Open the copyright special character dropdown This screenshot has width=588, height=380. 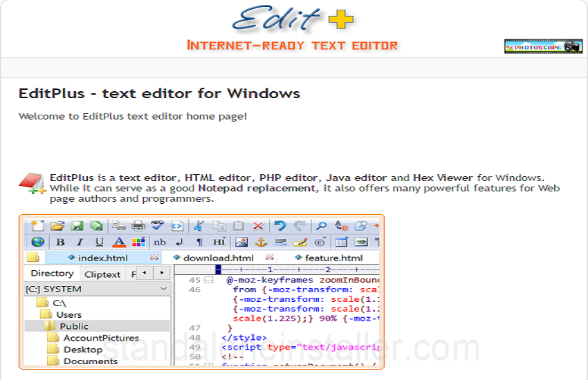(320, 243)
